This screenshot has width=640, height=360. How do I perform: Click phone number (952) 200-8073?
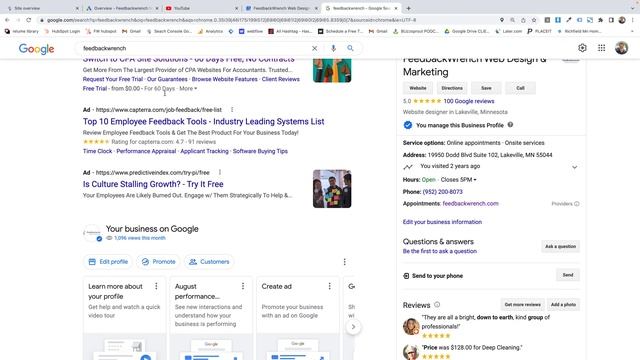click(442, 192)
